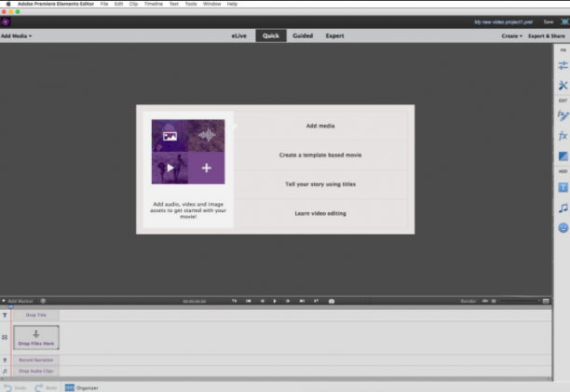Open Applied Effects (fx with pencil) icon

coord(563,115)
